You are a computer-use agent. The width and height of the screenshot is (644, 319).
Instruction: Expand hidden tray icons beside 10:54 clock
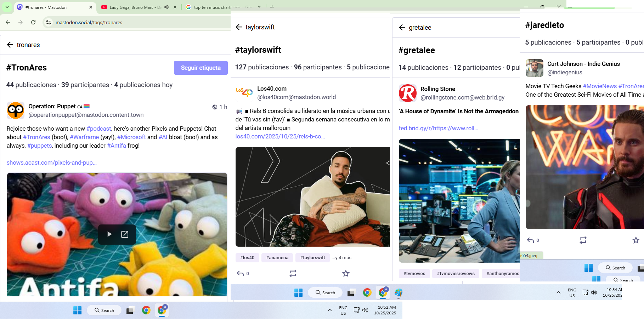[559, 292]
